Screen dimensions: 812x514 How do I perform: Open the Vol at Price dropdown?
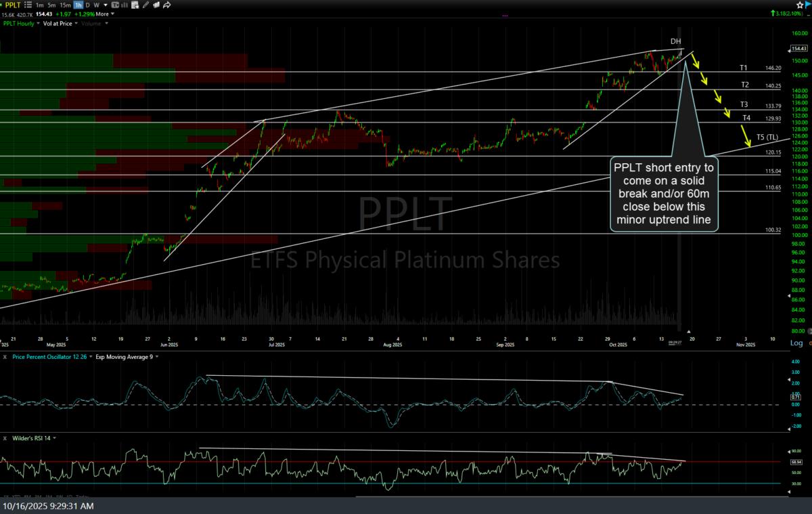(x=76, y=24)
